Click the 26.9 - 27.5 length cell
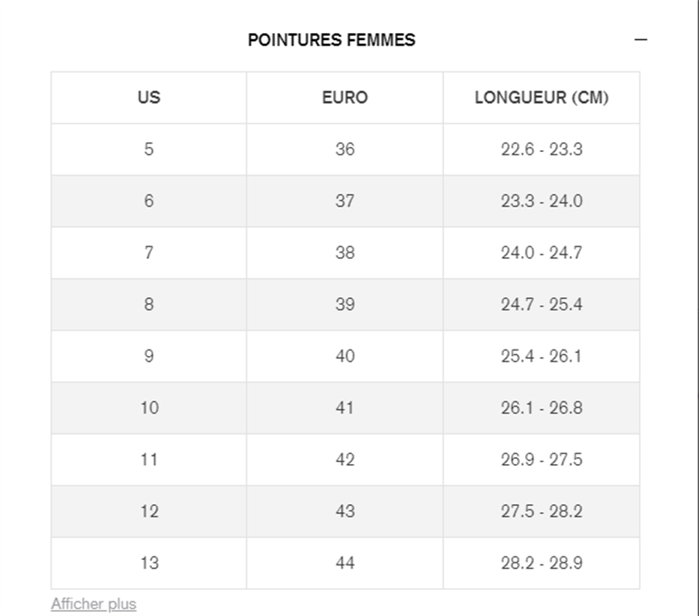This screenshot has width=699, height=616. point(542,460)
